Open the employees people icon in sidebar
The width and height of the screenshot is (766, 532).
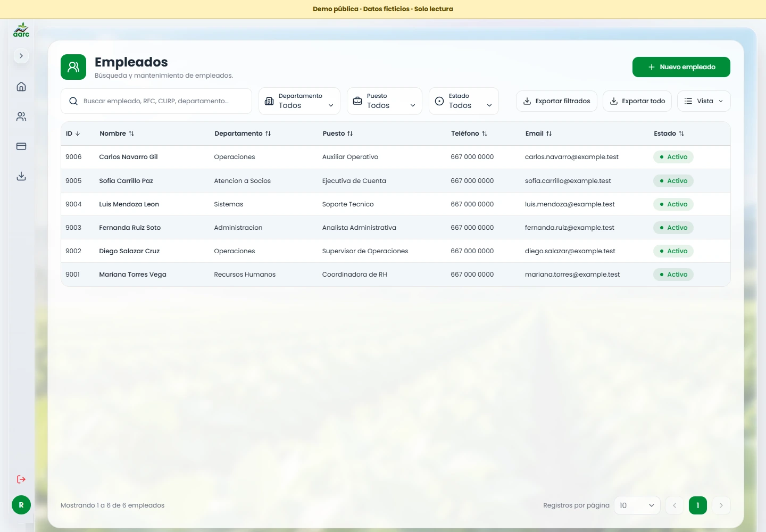coord(21,117)
